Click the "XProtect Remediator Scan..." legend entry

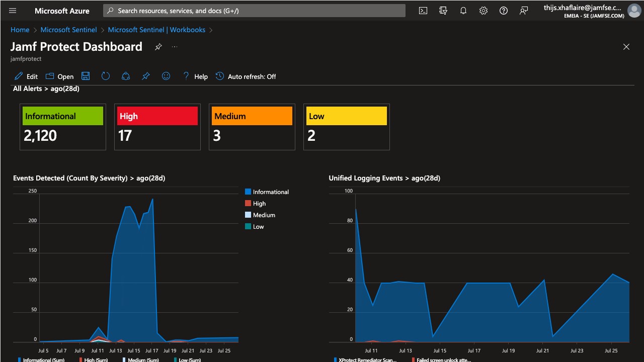[365, 360]
